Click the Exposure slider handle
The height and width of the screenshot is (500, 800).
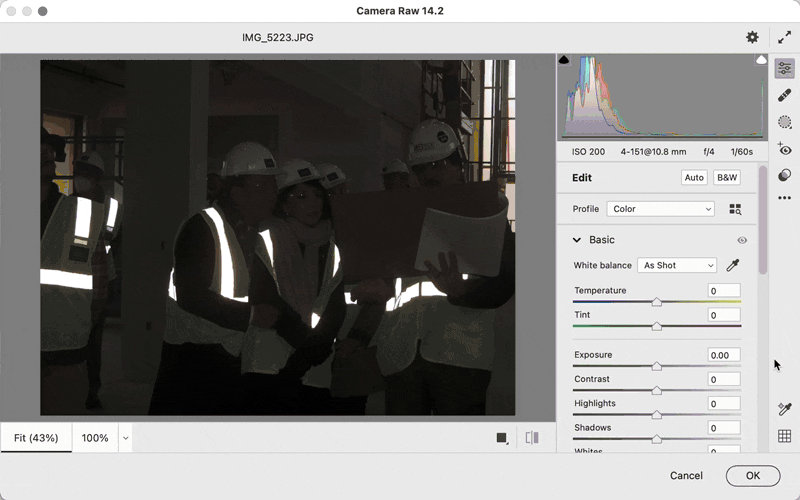click(657, 366)
